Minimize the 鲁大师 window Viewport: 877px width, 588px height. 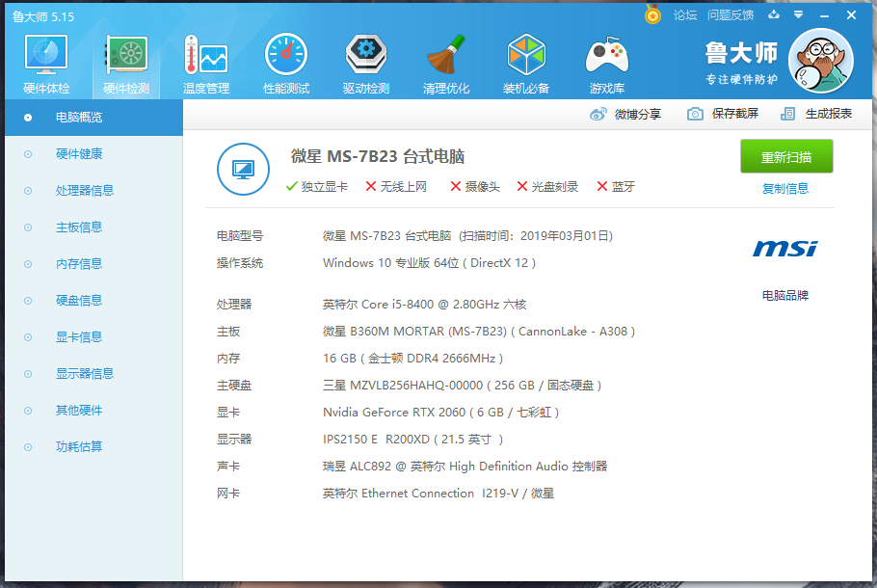click(x=824, y=15)
